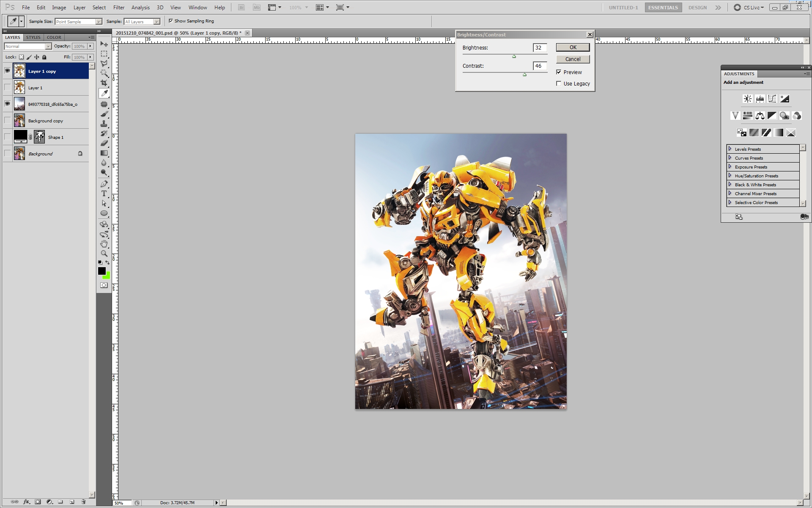The image size is (812, 508).
Task: Toggle Show Sampling Ring checkbox
Action: click(171, 21)
